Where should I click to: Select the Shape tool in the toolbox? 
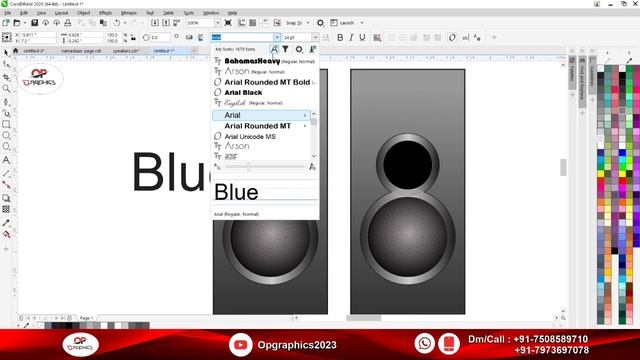coord(6,64)
